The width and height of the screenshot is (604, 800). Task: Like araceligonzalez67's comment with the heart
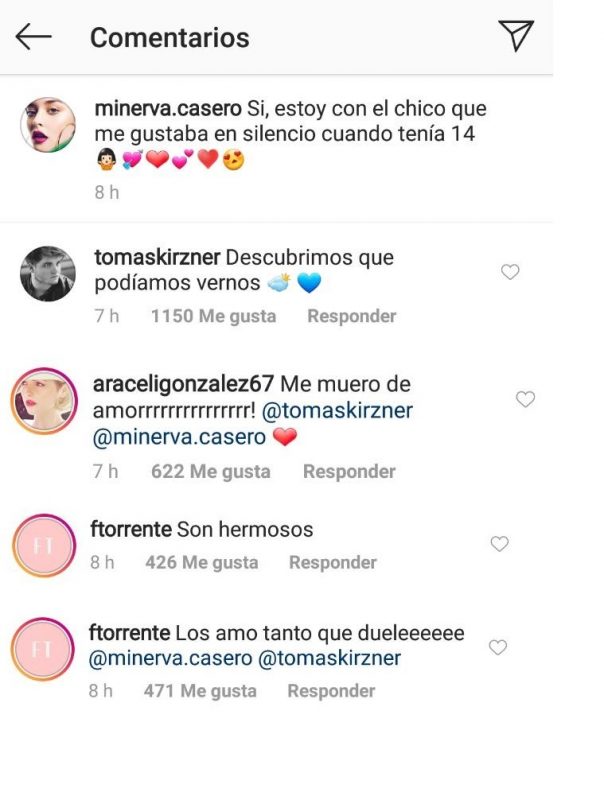(525, 398)
